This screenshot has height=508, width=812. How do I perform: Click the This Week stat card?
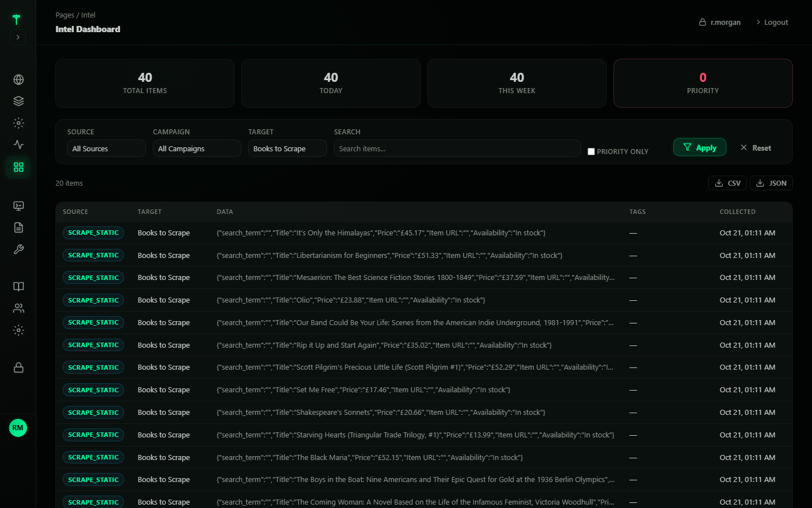point(517,83)
